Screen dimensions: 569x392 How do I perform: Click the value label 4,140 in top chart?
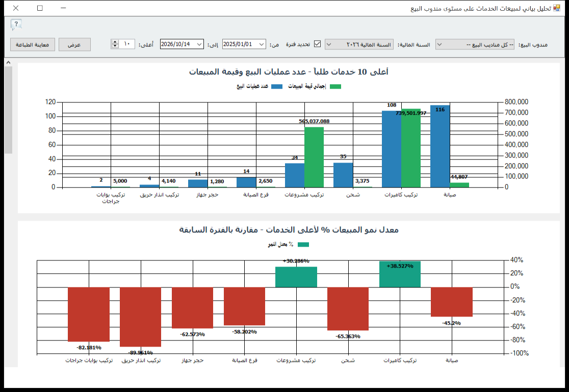(x=168, y=181)
